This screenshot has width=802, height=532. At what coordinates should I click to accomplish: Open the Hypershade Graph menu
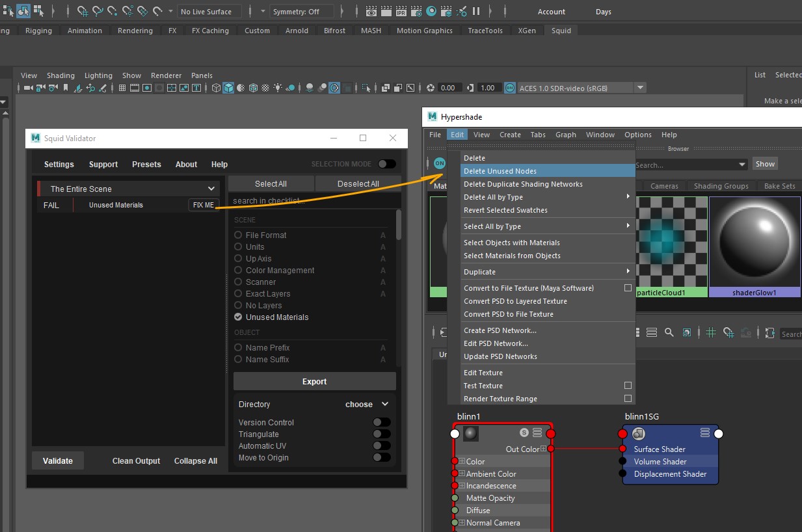(566, 135)
